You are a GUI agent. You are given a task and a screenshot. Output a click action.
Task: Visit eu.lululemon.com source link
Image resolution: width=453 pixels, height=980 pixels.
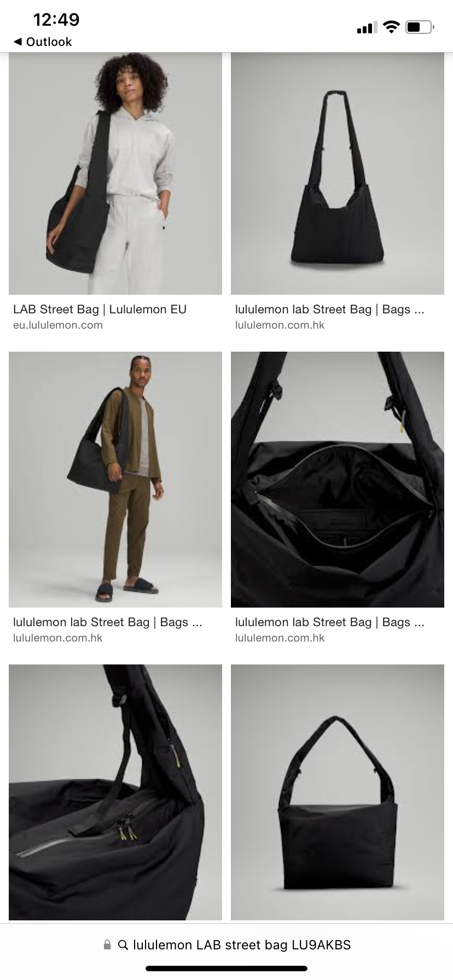click(58, 325)
